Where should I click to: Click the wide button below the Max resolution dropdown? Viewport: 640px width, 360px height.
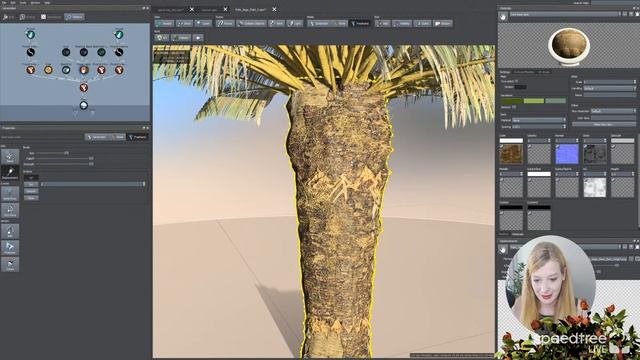coord(603,124)
